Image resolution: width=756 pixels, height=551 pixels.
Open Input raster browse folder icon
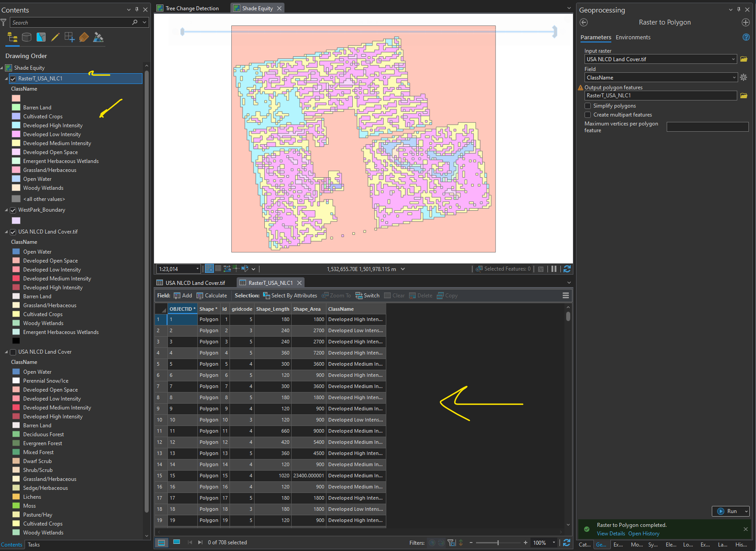(x=743, y=59)
